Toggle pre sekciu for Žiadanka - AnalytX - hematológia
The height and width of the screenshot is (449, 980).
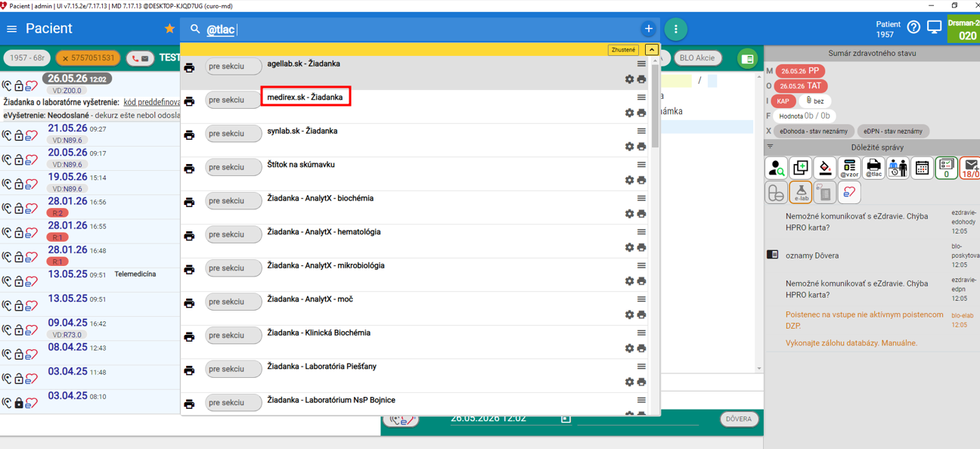[234, 234]
